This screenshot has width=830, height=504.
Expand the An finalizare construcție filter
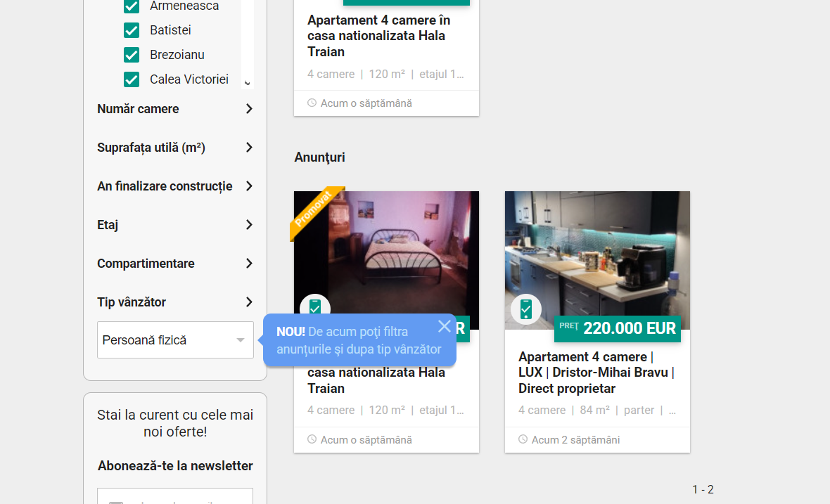tap(175, 186)
